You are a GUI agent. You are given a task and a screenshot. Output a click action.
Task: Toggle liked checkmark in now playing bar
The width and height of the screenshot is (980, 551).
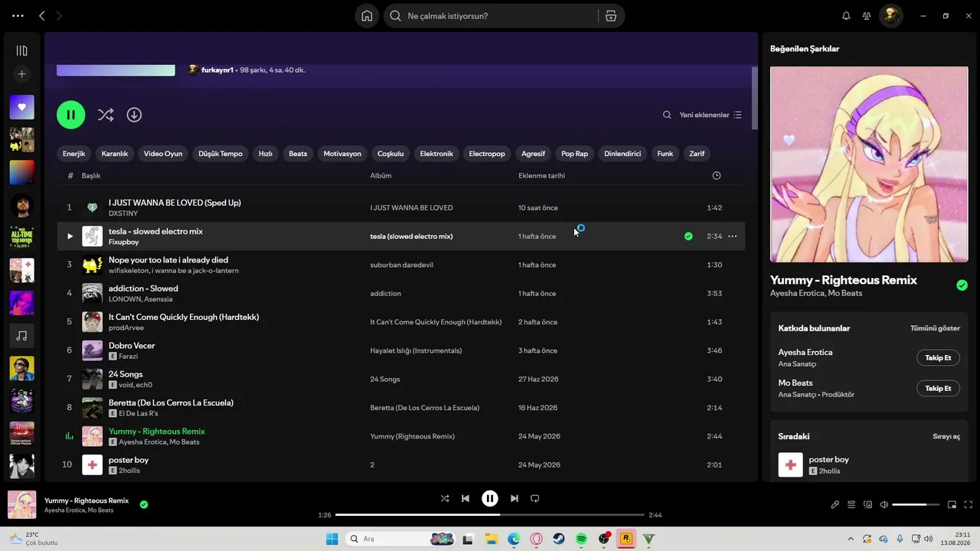click(x=144, y=504)
